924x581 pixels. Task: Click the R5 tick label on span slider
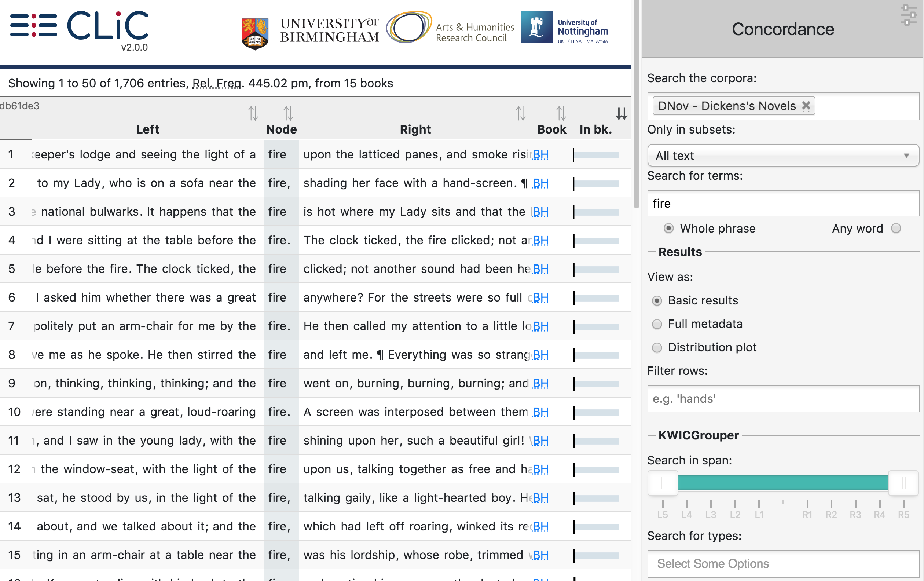[x=903, y=515]
